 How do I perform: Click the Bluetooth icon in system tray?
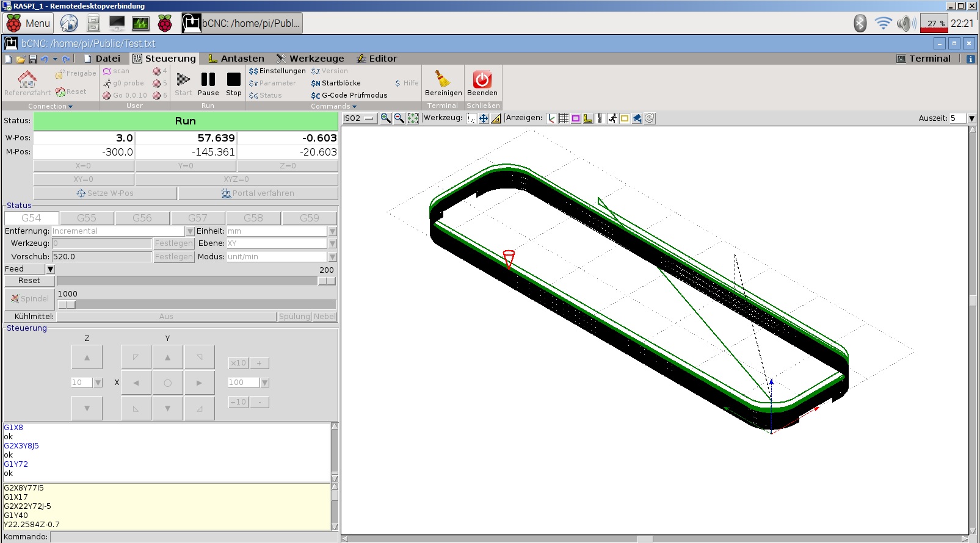coord(860,23)
